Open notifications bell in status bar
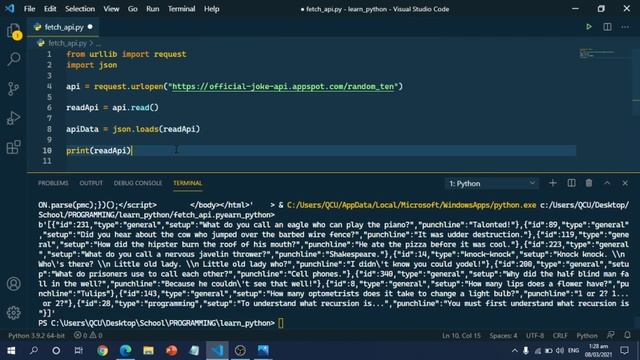Viewport: 640px width, 360px height. 627,335
